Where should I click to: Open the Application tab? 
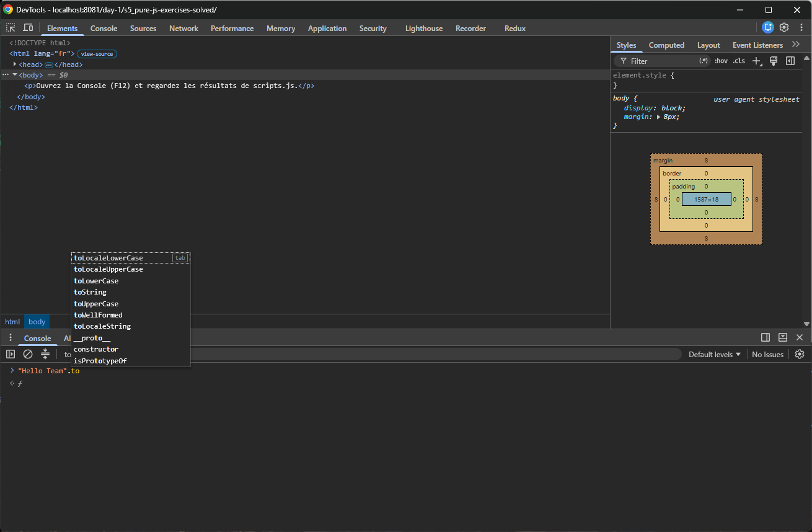coord(327,29)
